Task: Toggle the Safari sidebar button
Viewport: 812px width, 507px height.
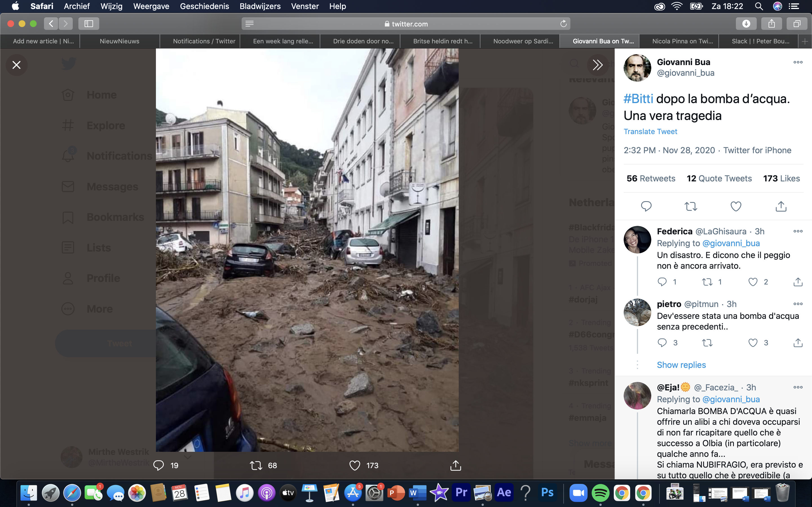Action: (89, 24)
